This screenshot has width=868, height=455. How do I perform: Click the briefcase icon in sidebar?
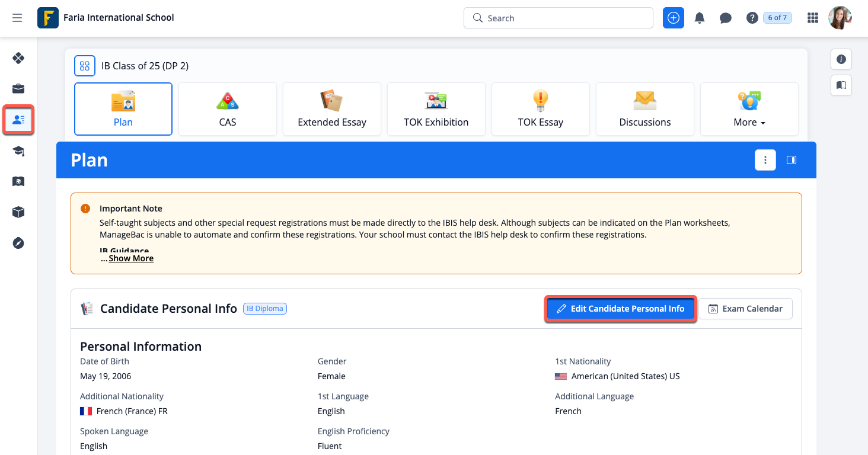click(18, 89)
